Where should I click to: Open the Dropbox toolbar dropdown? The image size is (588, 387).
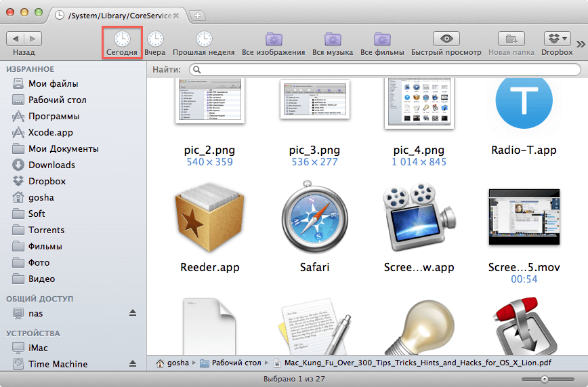pos(558,39)
